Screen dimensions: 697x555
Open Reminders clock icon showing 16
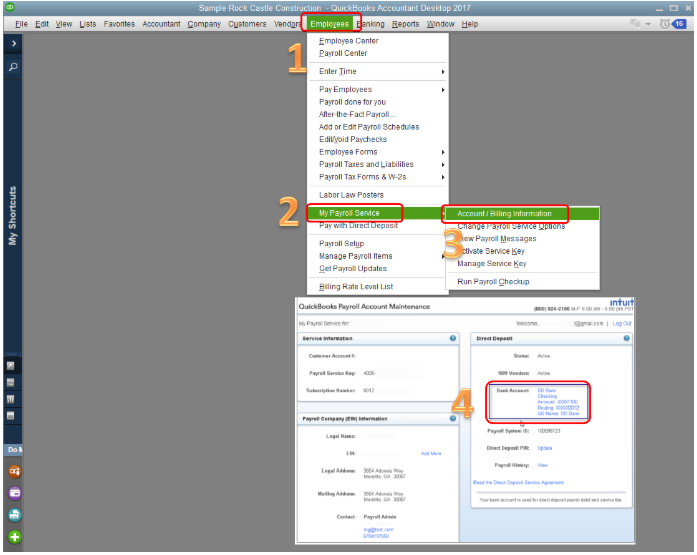coord(673,24)
